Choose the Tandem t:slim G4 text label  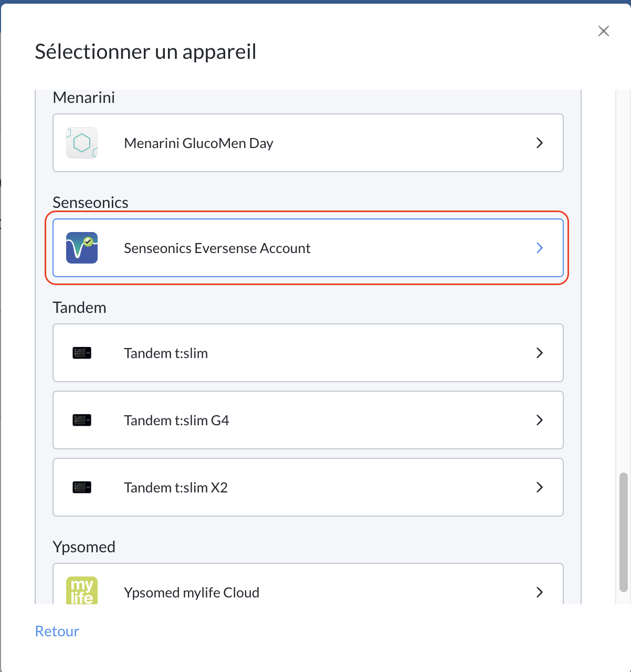coord(176,421)
